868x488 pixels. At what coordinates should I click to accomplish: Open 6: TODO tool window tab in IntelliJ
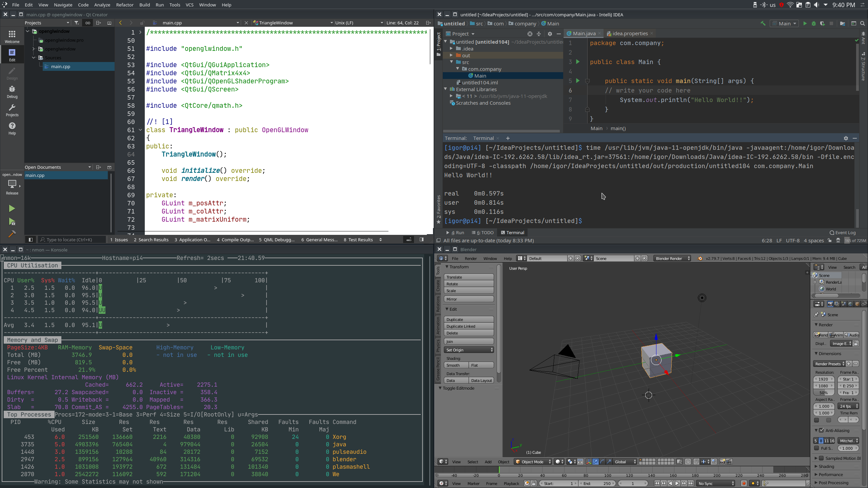click(482, 232)
